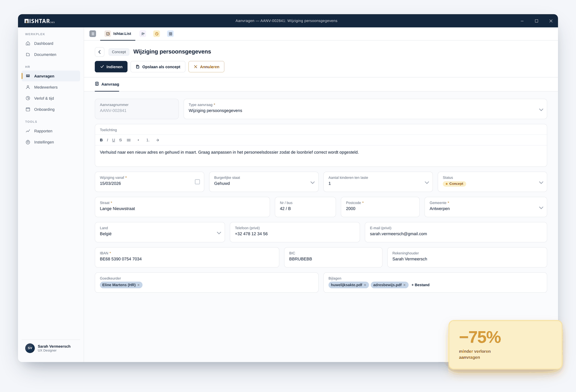Insert numbered list in Toelichting editor
This screenshot has width=576, height=392.
coord(148,140)
